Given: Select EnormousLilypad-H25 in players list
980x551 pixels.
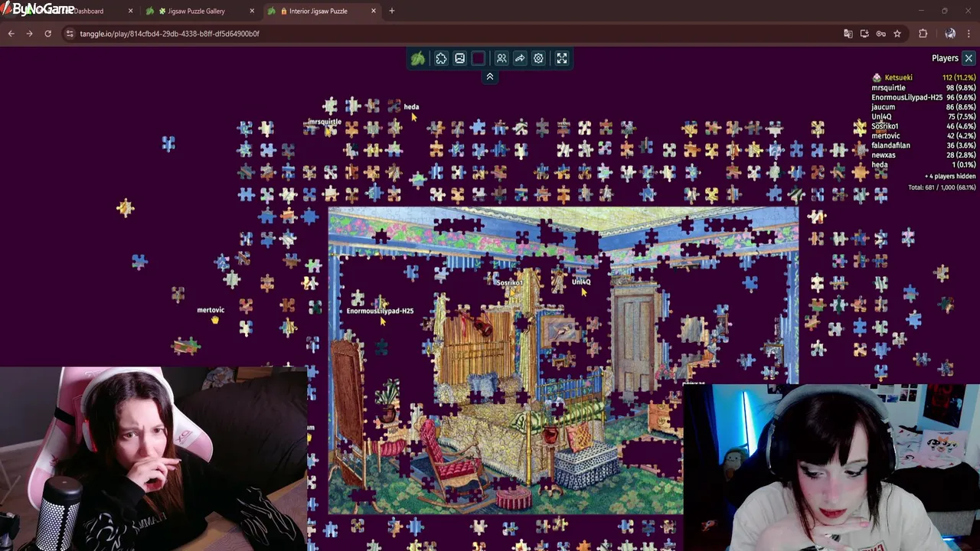Looking at the screenshot, I should coord(906,97).
